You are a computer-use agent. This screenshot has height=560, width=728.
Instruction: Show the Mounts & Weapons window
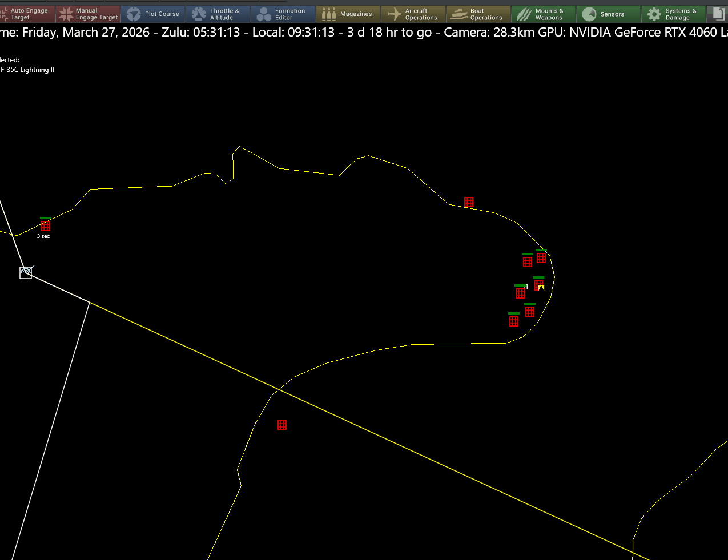point(544,14)
